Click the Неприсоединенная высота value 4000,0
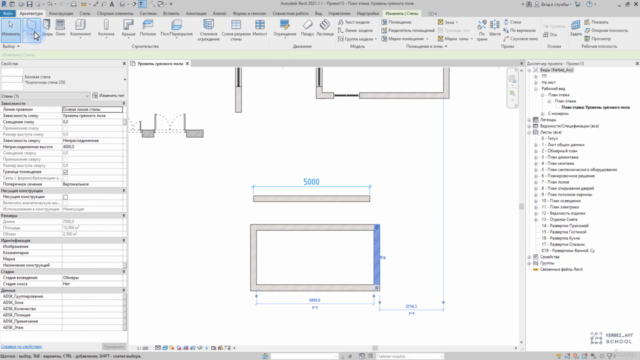 (x=92, y=147)
